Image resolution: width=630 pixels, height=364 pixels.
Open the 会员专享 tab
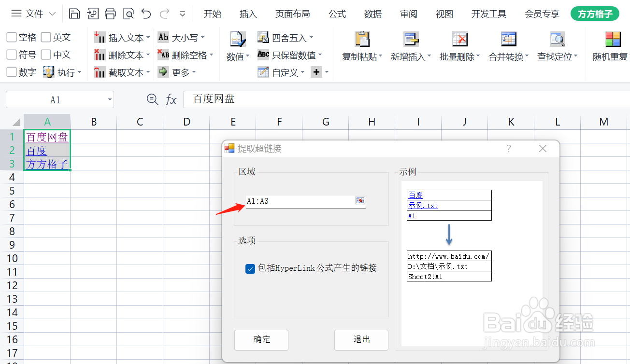[x=542, y=14]
